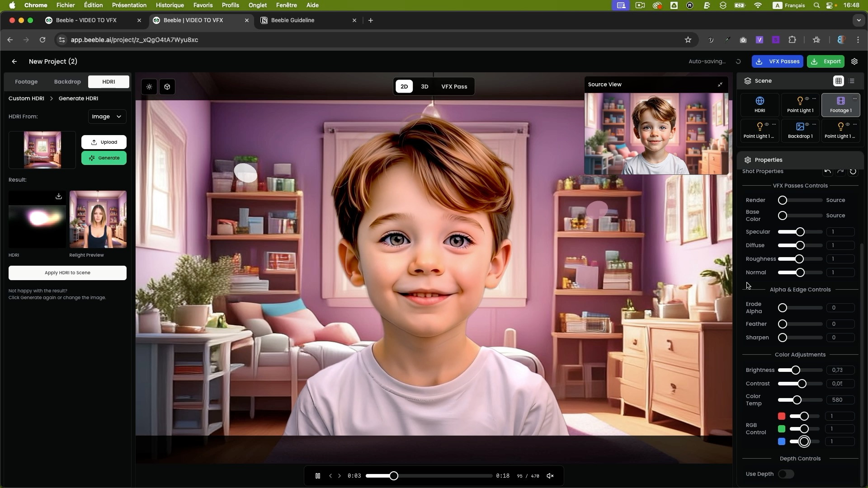Toggle eye on Point Light card below Footage 1
Screen dimensions: 868x488
coord(848,124)
